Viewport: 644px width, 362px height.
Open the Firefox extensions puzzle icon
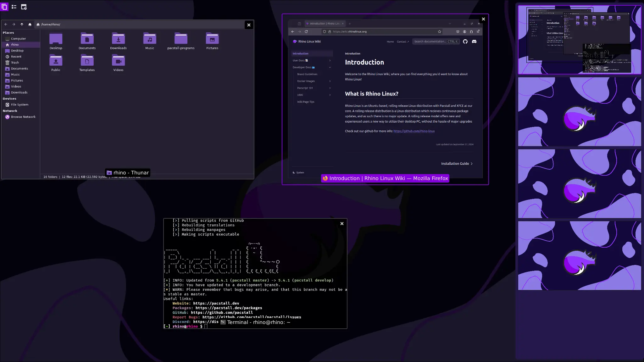[x=471, y=31]
